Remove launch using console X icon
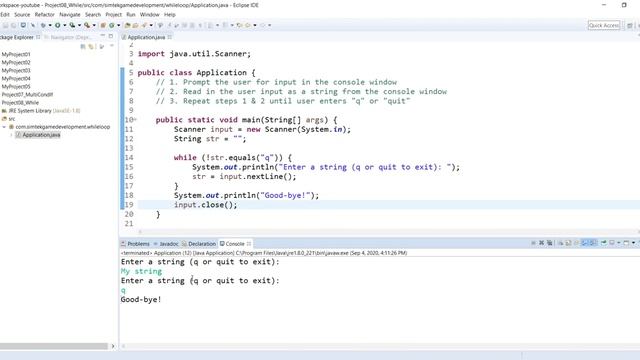This screenshot has width=640, height=360. coord(542,243)
